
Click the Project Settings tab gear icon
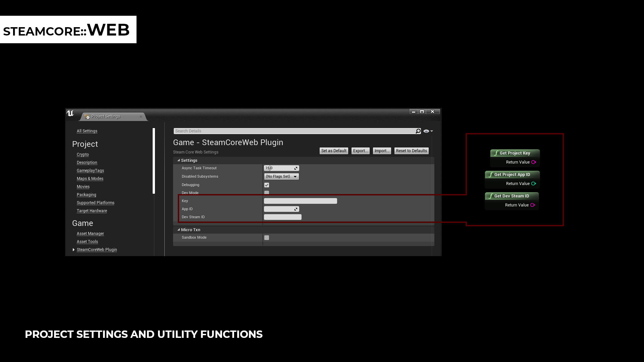click(87, 117)
